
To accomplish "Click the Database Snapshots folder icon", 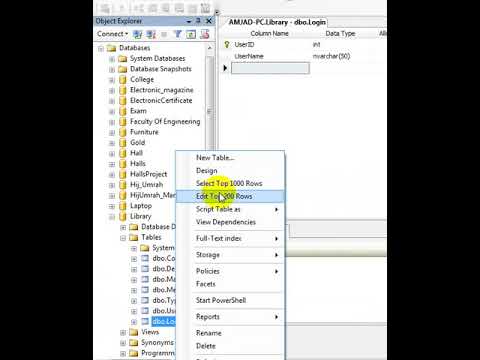I will 123,69.
